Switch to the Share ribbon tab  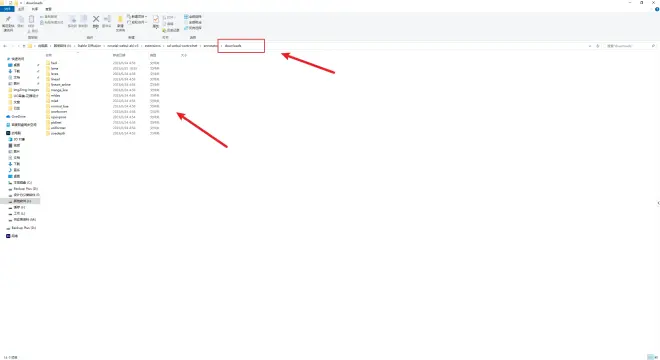tap(35, 9)
